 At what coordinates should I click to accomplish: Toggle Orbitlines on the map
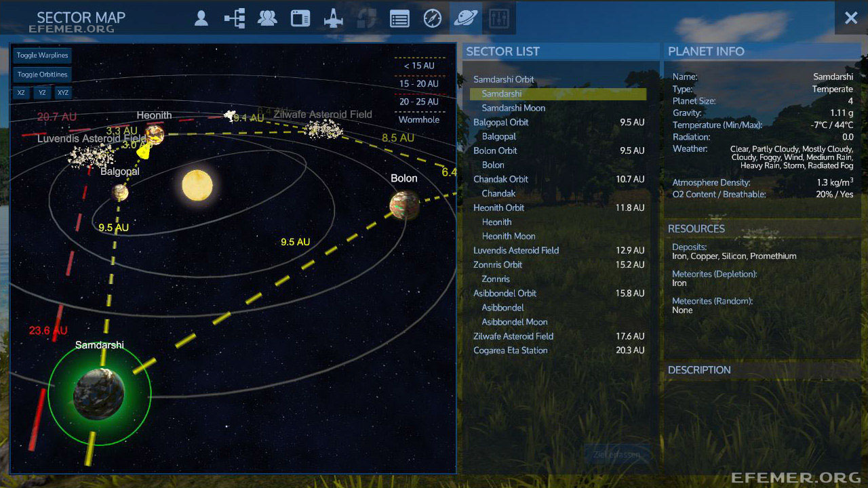(42, 75)
